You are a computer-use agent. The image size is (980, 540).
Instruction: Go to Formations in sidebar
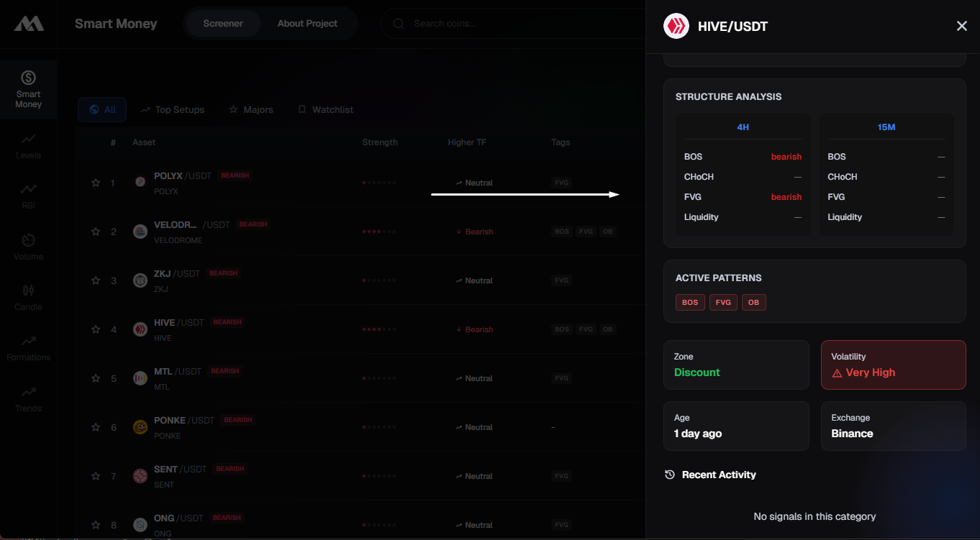point(28,348)
